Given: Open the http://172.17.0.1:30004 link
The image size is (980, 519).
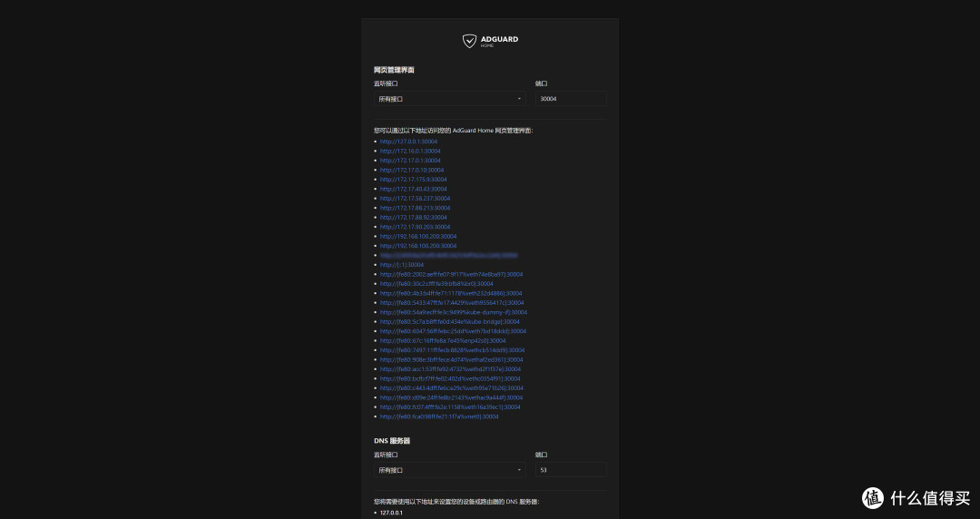Looking at the screenshot, I should (410, 160).
